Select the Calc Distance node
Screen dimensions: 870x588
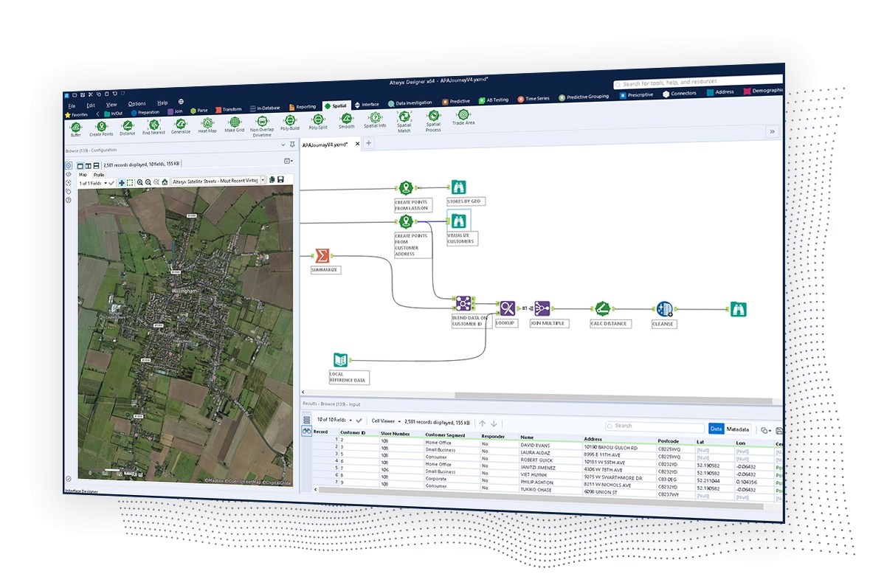(603, 308)
